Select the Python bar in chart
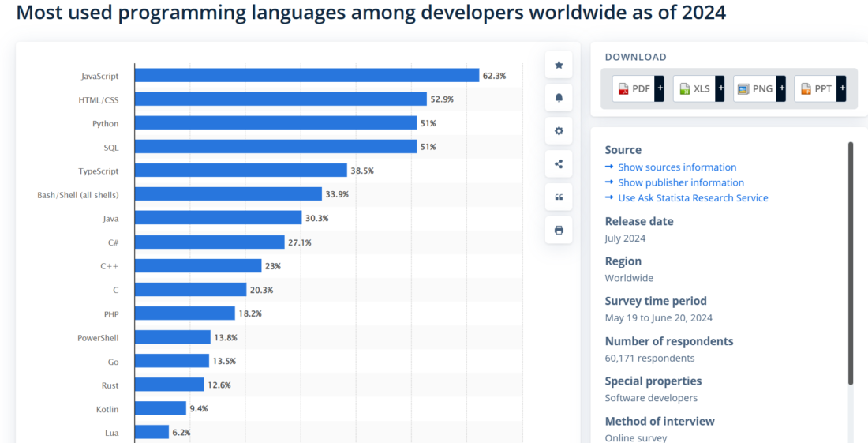Image resolution: width=868 pixels, height=443 pixels. pyautogui.click(x=275, y=123)
